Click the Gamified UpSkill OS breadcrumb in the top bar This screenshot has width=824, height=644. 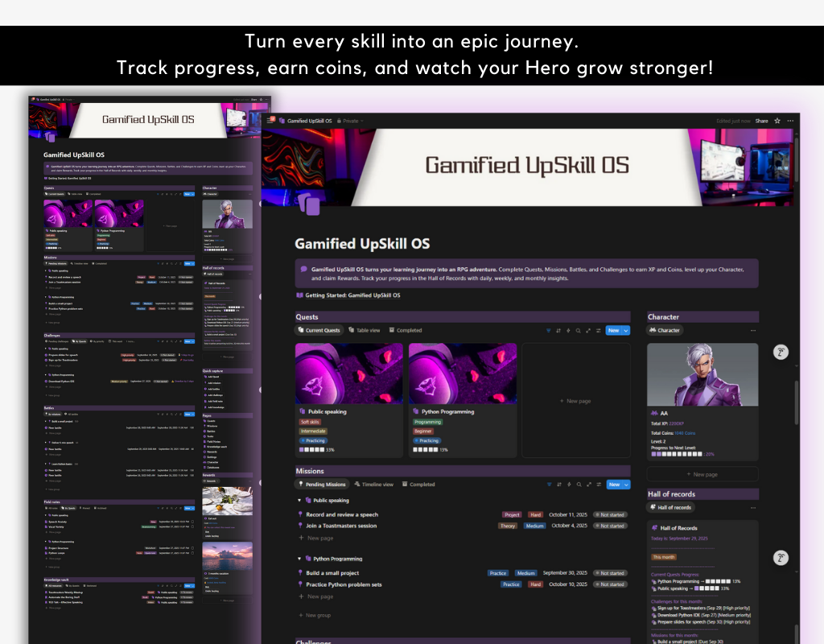[x=305, y=121]
